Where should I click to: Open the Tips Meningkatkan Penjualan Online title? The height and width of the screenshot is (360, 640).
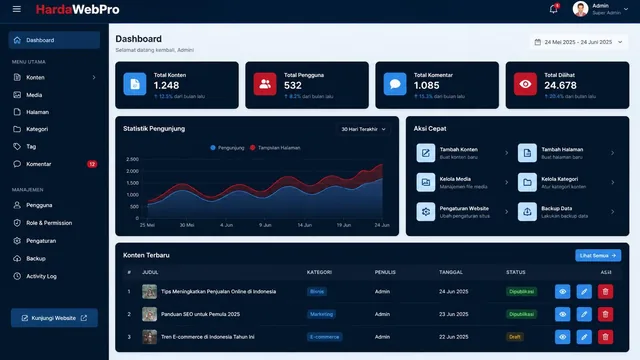click(x=218, y=291)
